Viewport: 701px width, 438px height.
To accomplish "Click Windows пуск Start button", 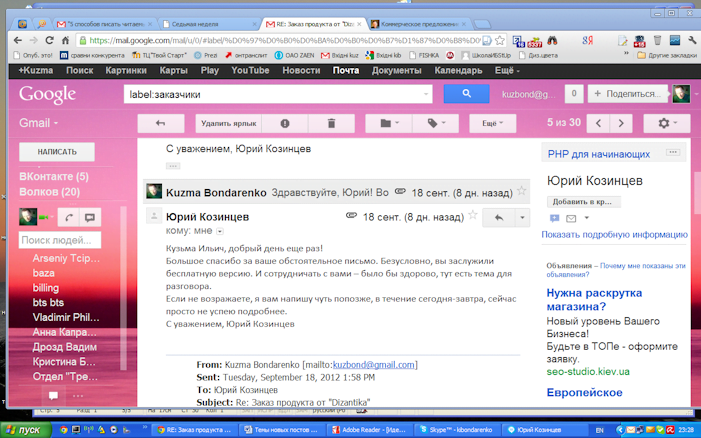I will click(x=25, y=430).
